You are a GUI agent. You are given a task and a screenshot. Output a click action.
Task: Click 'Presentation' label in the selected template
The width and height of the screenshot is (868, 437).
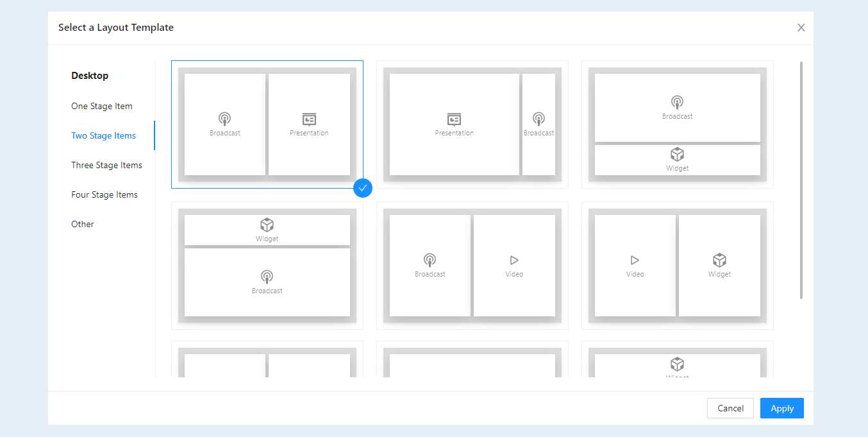[309, 133]
